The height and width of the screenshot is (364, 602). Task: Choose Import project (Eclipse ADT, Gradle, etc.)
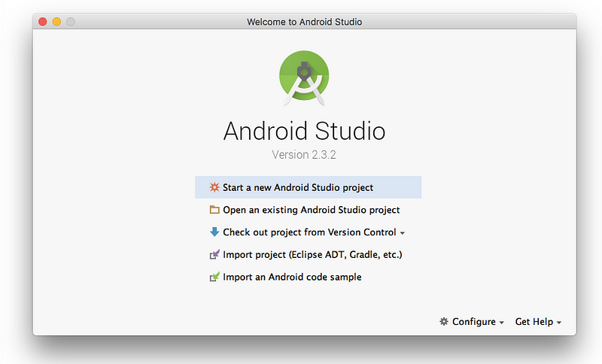(308, 254)
